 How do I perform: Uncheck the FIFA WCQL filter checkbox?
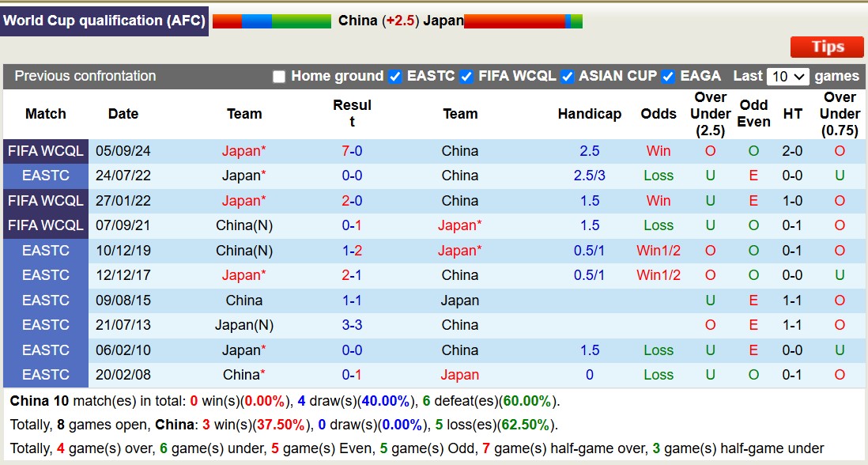[466, 77]
